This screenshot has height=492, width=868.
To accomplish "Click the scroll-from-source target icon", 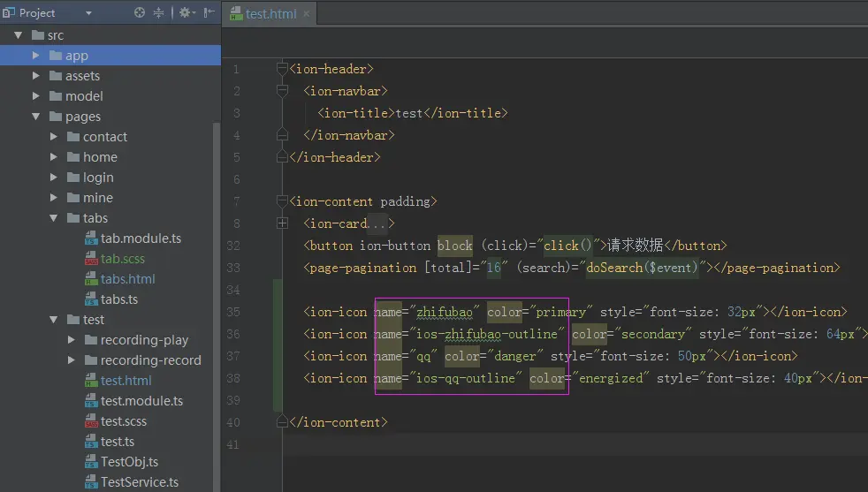I will (140, 12).
